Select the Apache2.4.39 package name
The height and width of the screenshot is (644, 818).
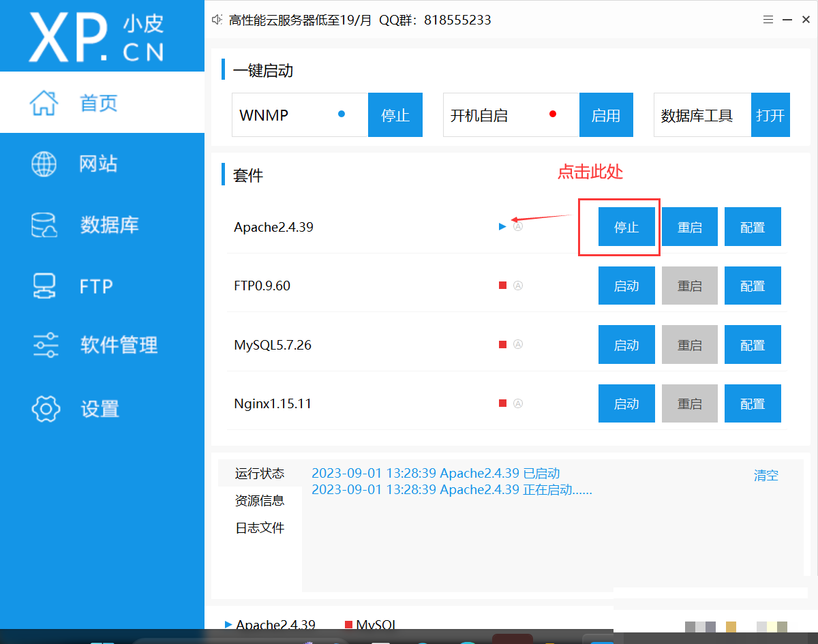273,227
